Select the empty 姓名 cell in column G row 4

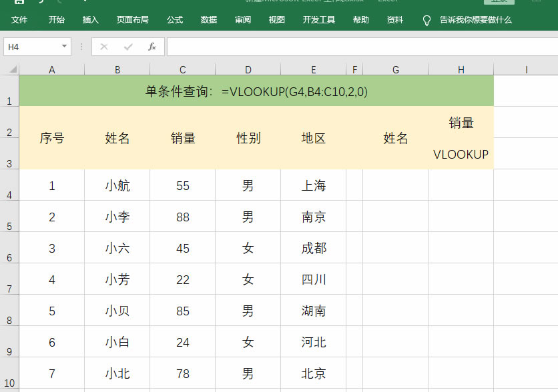pos(395,185)
